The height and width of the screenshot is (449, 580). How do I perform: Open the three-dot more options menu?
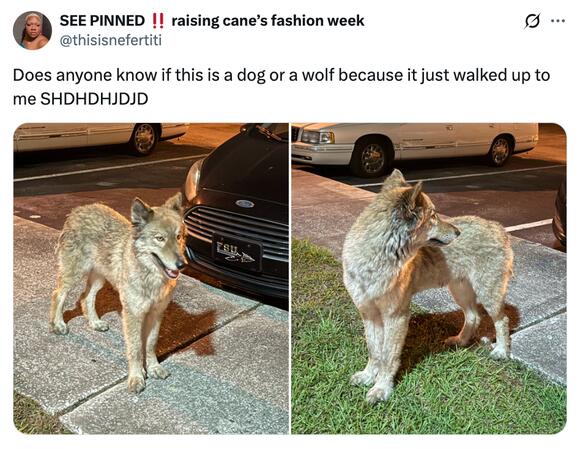coord(558,21)
